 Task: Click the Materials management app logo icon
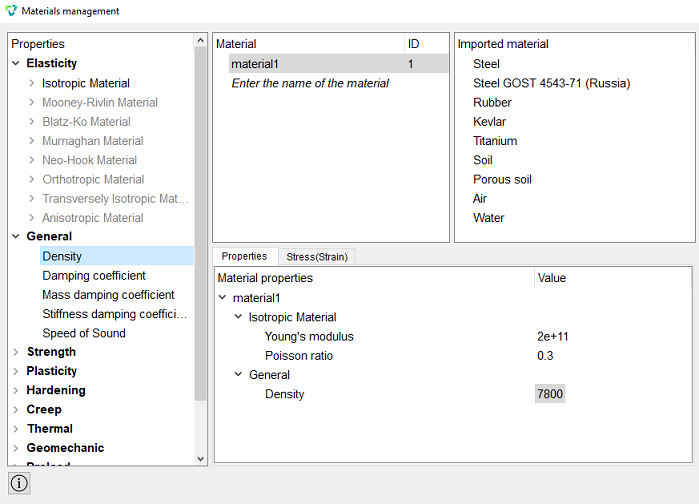11,11
